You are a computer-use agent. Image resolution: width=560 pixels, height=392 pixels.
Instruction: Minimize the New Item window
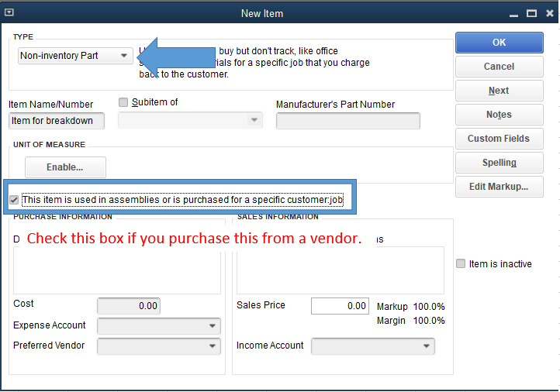tap(513, 14)
